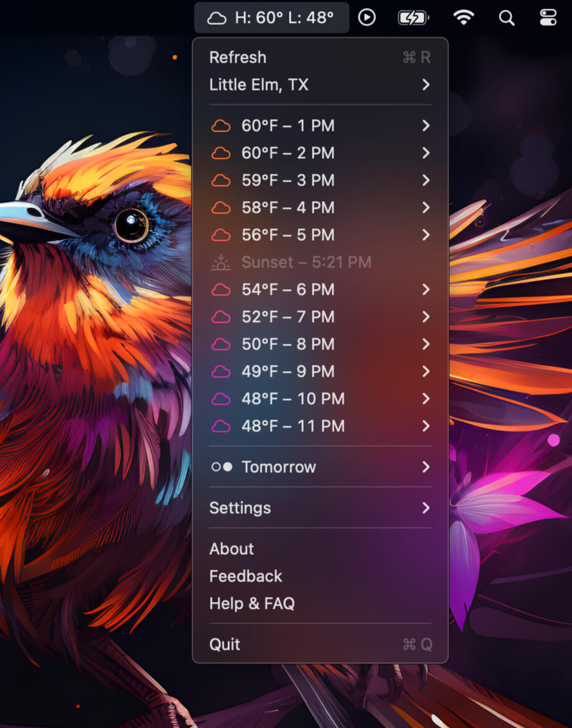This screenshot has width=572, height=728.
Task: Open the Wi-Fi menu bar icon
Action: (x=463, y=18)
